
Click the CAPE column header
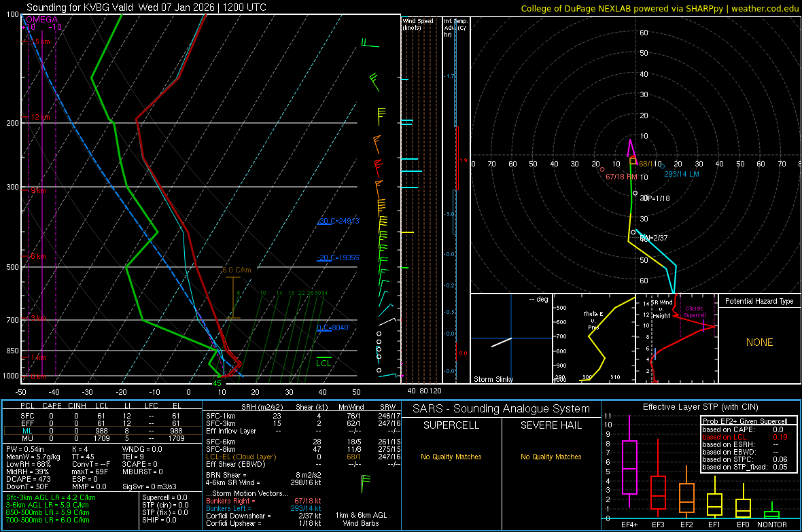click(x=52, y=406)
